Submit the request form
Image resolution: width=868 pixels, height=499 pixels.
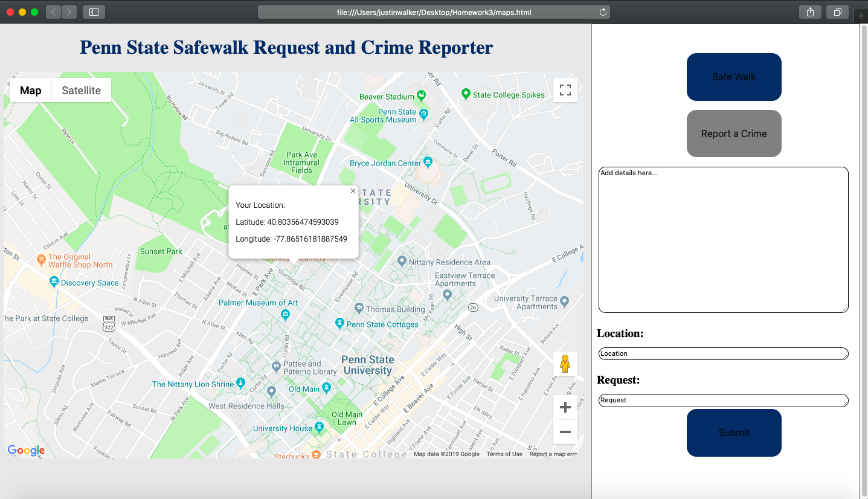[x=734, y=433]
